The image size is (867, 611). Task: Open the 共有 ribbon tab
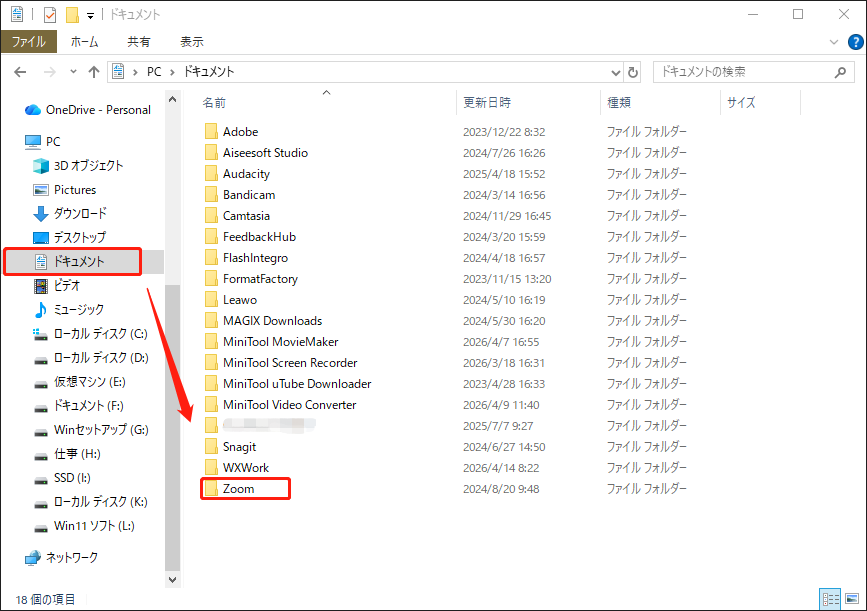(x=138, y=41)
